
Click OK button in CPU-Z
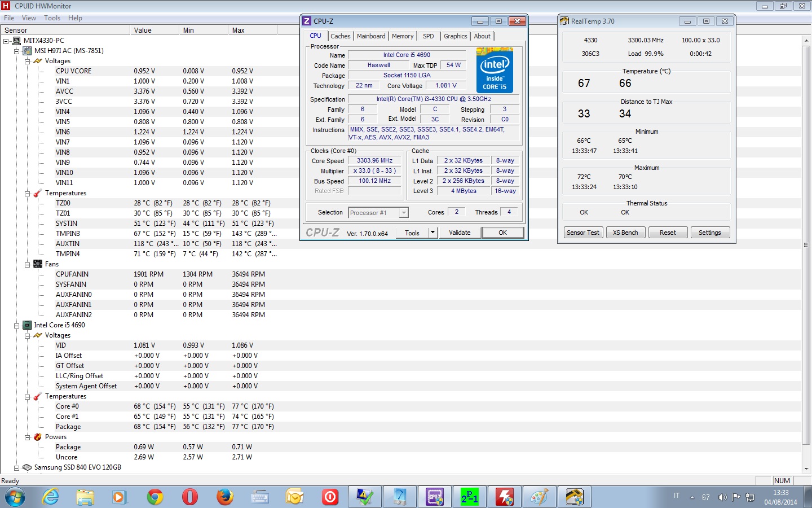(502, 233)
